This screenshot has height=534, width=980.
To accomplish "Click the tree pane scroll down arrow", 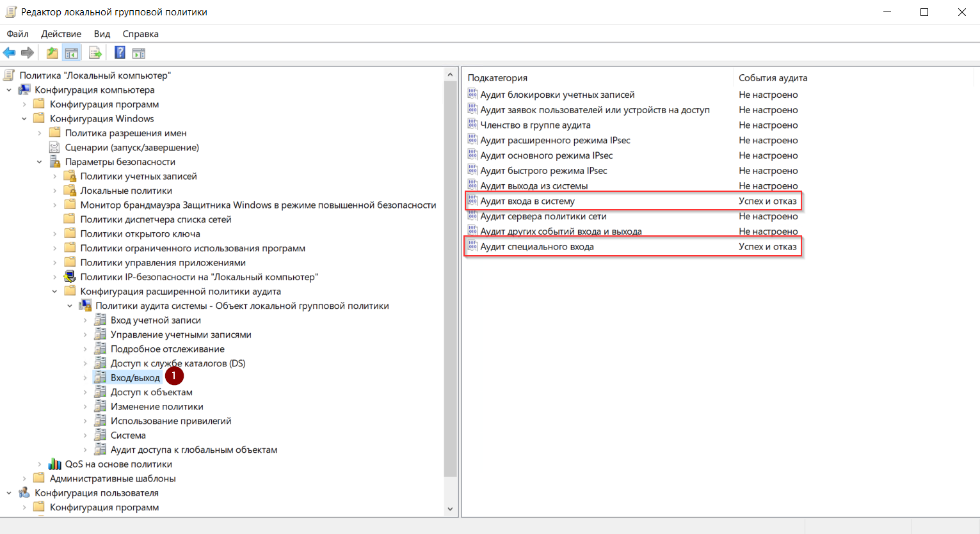I will [x=450, y=509].
